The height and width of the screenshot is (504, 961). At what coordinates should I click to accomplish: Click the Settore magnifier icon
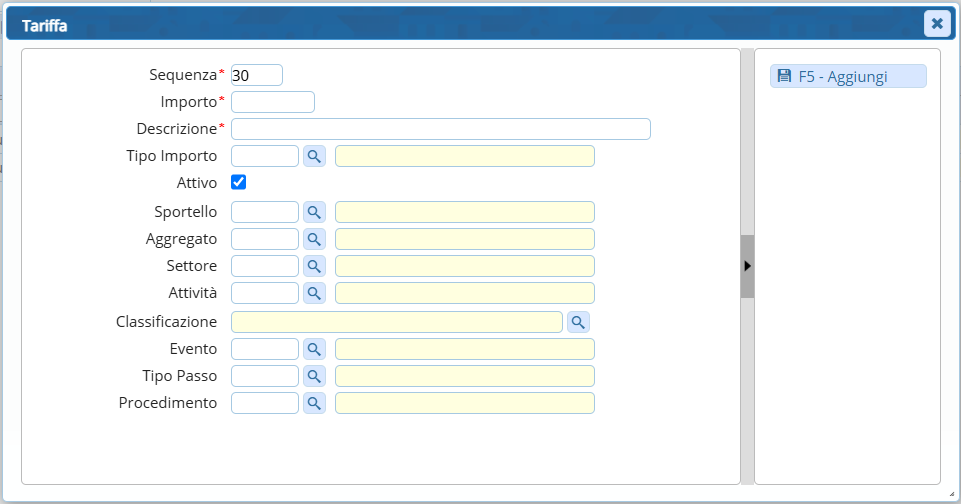tap(314, 266)
